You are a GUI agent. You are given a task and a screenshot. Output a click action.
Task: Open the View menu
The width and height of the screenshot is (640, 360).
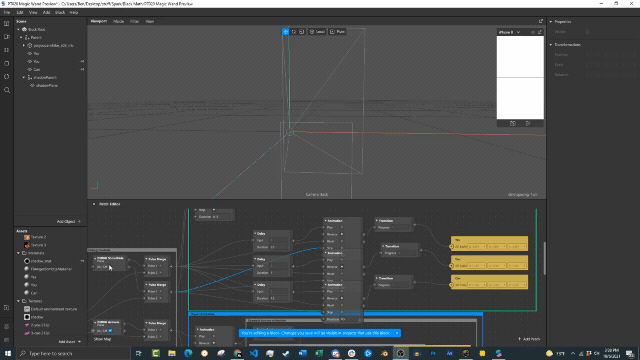point(33,13)
